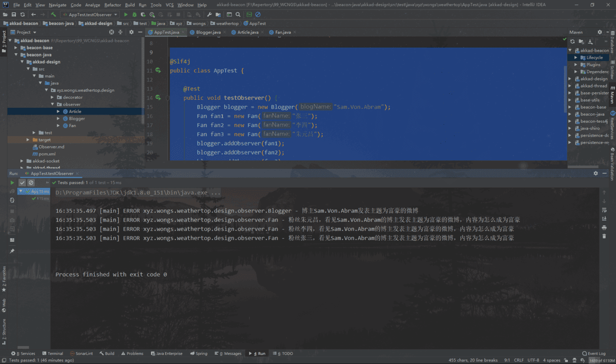
Task: Click the CRLF line separator status entry
Action: coord(519,360)
